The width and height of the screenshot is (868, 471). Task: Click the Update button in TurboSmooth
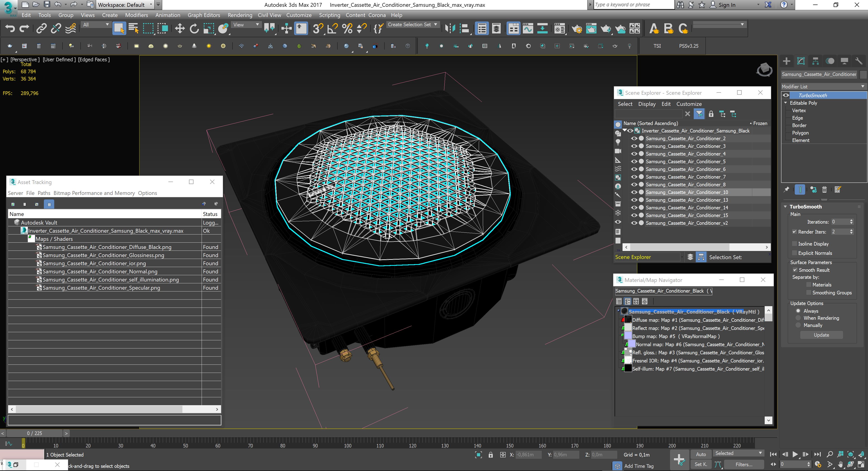[x=821, y=335]
